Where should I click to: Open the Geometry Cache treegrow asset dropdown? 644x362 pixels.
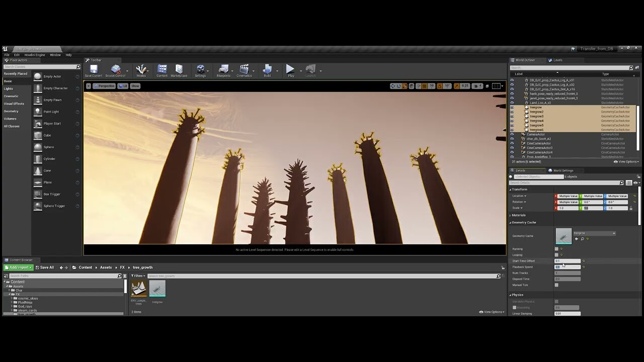pyautogui.click(x=594, y=233)
